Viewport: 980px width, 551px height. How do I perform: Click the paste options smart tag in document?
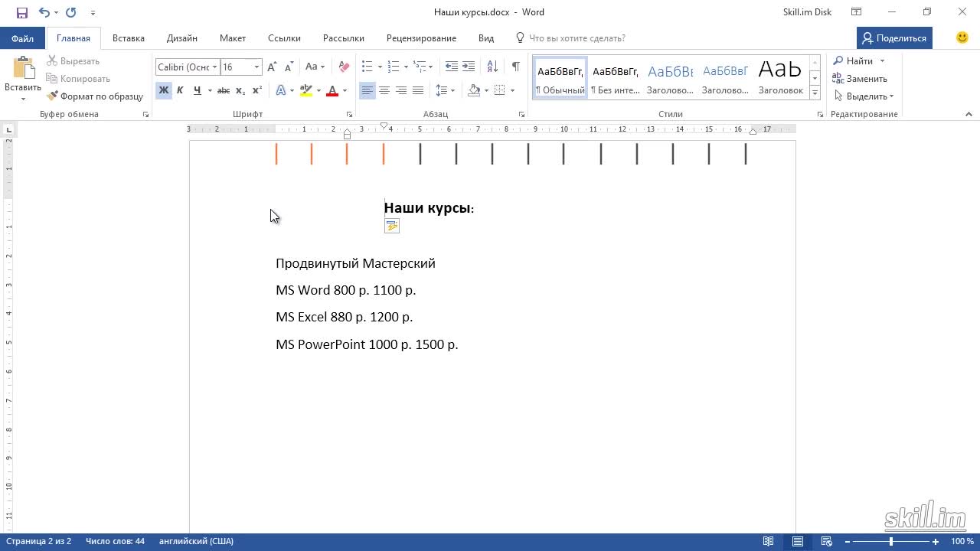coord(392,226)
